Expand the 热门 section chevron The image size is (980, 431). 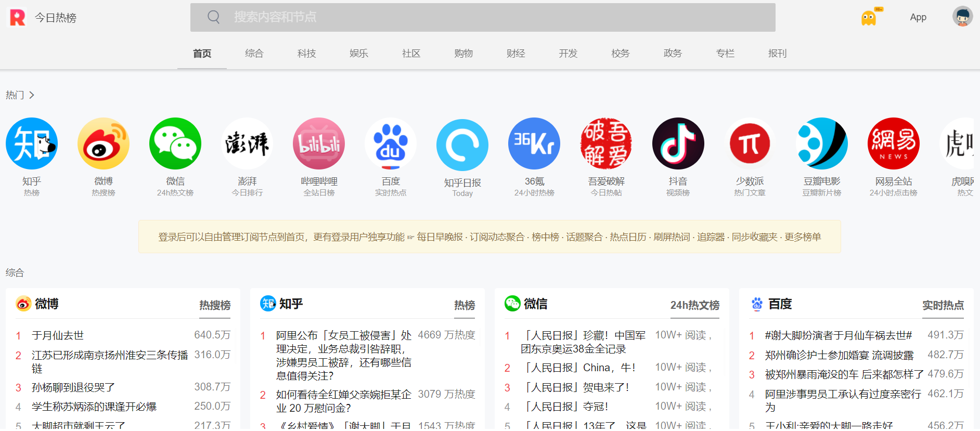point(32,95)
